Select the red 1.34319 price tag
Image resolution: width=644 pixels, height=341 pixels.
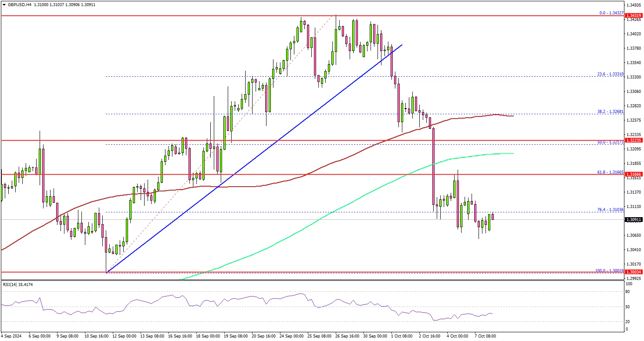pyautogui.click(x=634, y=16)
